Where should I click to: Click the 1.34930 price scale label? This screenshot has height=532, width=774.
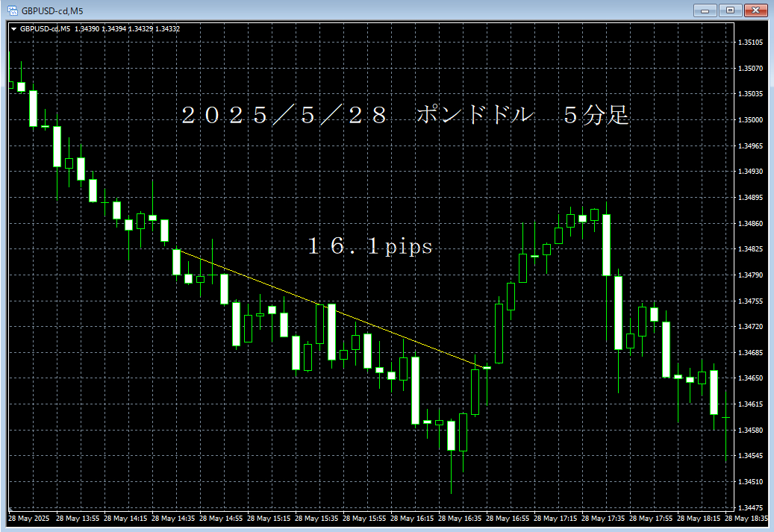[x=750, y=172]
